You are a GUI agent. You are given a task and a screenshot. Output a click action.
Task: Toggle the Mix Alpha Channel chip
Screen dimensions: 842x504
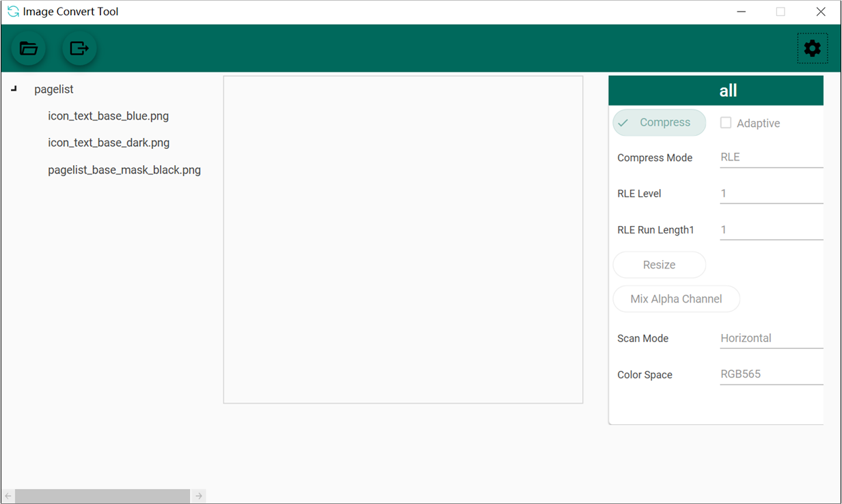tap(676, 299)
